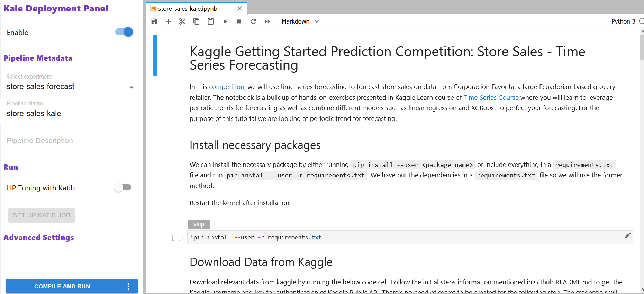
Task: Turn on HP Tuning with Katib
Action: (123, 188)
